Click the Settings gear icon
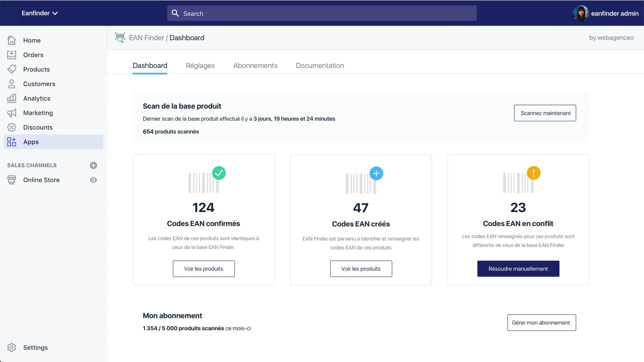This screenshot has width=644, height=362. [x=12, y=348]
